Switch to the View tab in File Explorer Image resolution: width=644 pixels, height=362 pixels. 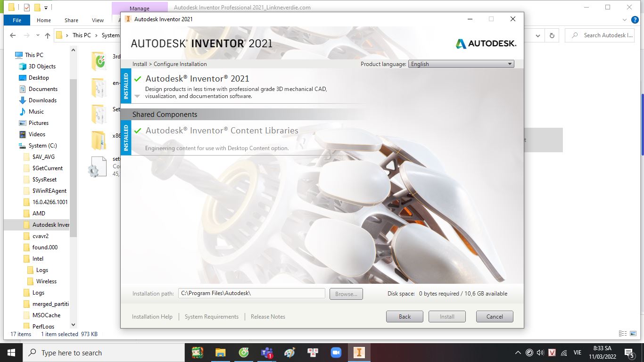click(98, 20)
